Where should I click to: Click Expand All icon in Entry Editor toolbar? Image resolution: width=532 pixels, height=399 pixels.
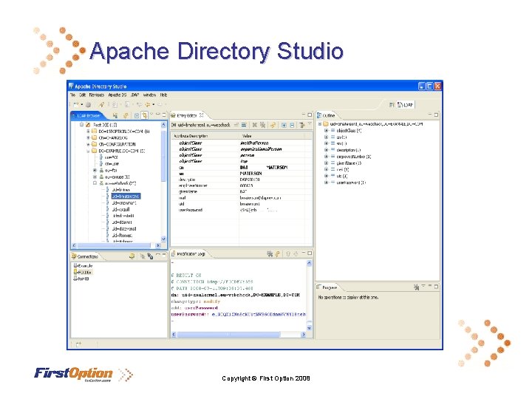click(284, 125)
